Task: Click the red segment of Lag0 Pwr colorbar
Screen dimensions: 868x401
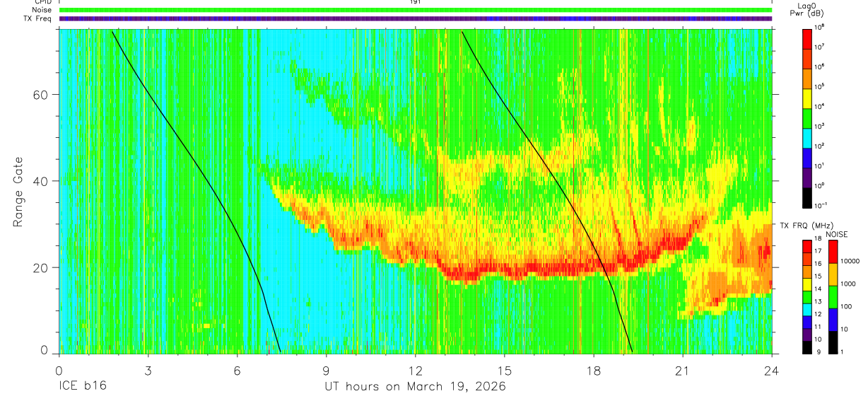Action: pyautogui.click(x=807, y=37)
